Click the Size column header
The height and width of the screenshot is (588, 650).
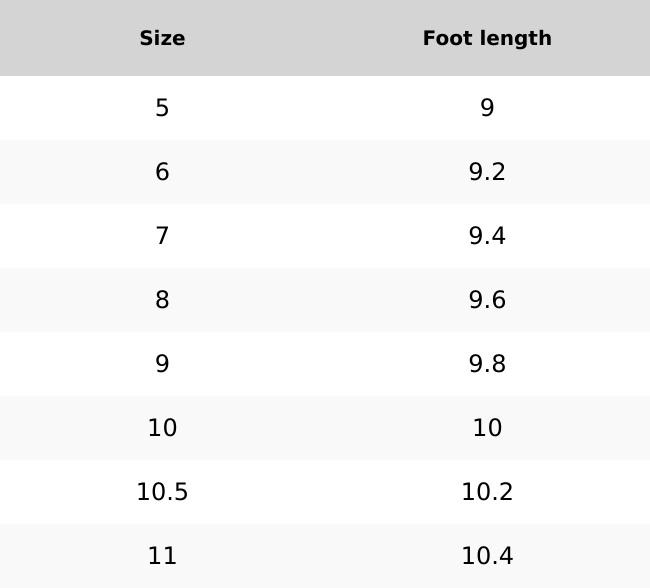pos(162,38)
